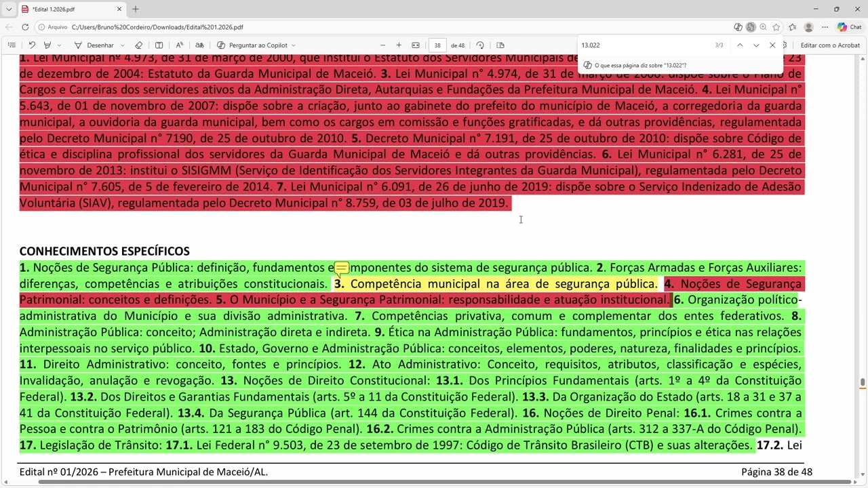The height and width of the screenshot is (488, 868).
Task: Click the undo arrow in PDF toolbar
Action: pyautogui.click(x=31, y=45)
